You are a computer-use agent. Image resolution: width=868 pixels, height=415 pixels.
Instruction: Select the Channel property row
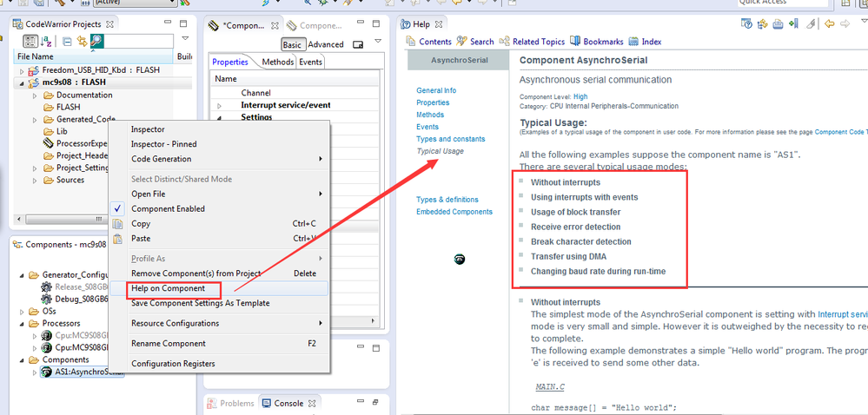pyautogui.click(x=295, y=93)
